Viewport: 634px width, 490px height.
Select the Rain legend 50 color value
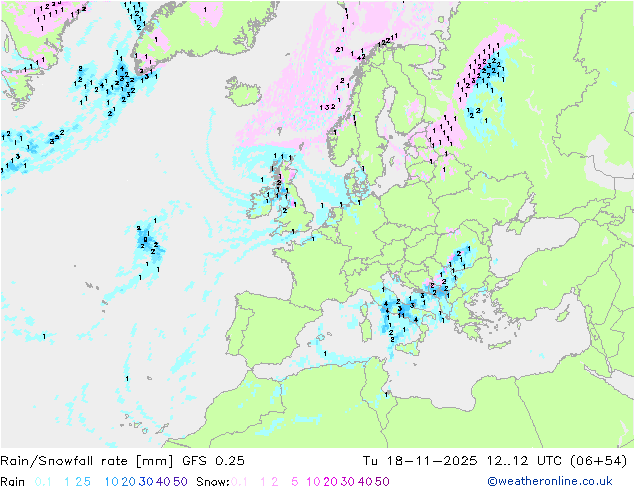180,482
